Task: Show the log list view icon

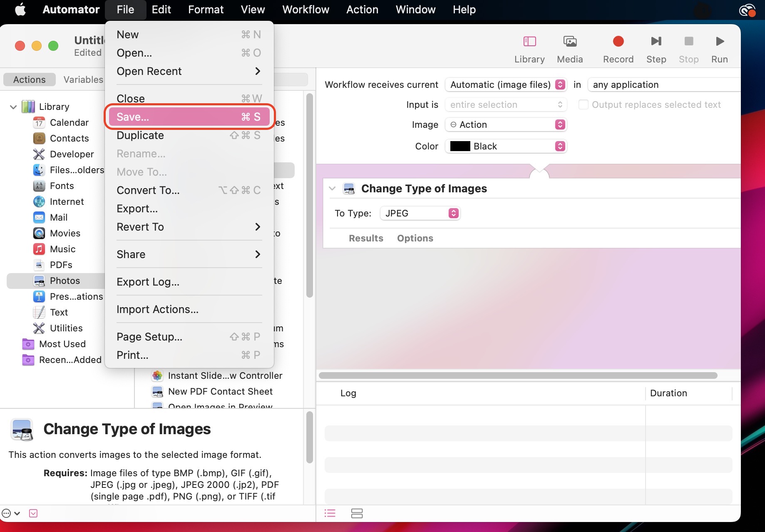Action: pos(330,513)
